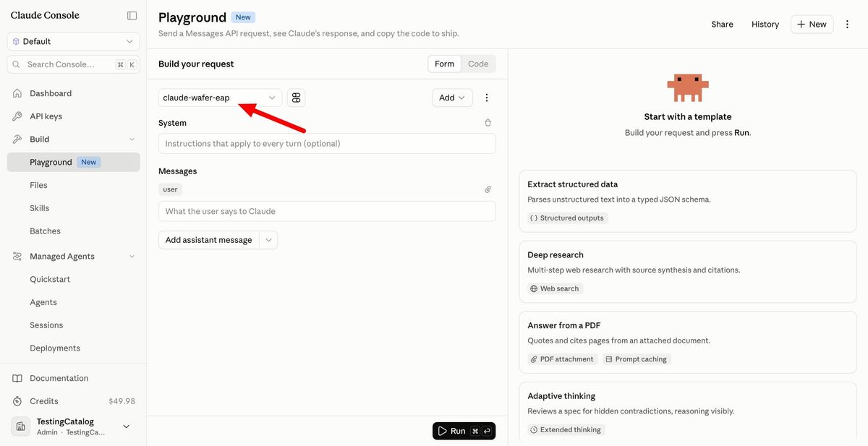
Task: Click the System instructions input field
Action: 327,143
